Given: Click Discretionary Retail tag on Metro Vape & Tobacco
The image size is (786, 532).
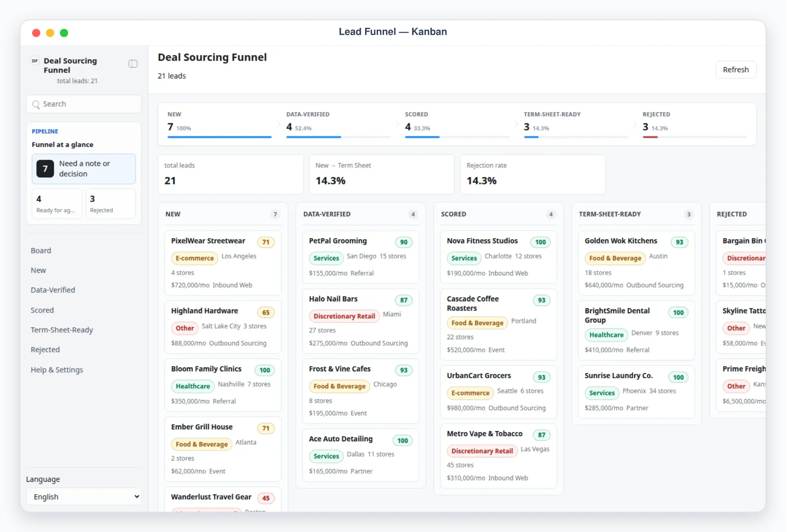Looking at the screenshot, I should tap(482, 450).
